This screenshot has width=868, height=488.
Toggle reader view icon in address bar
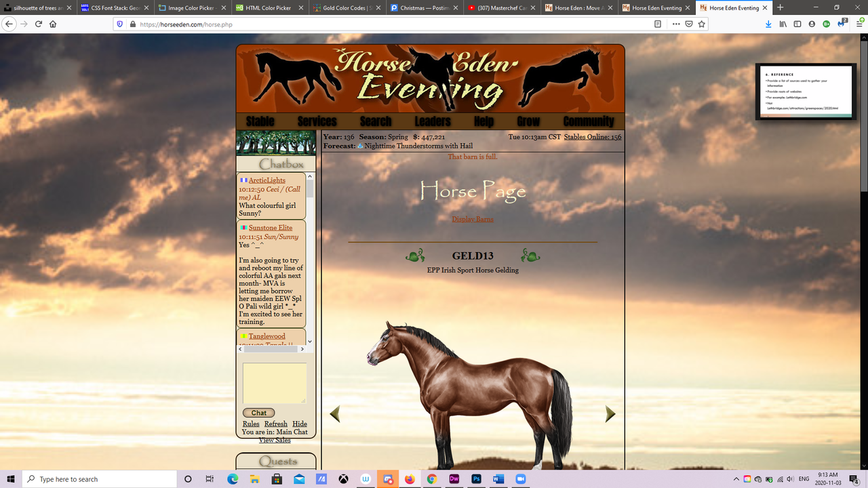pyautogui.click(x=658, y=24)
